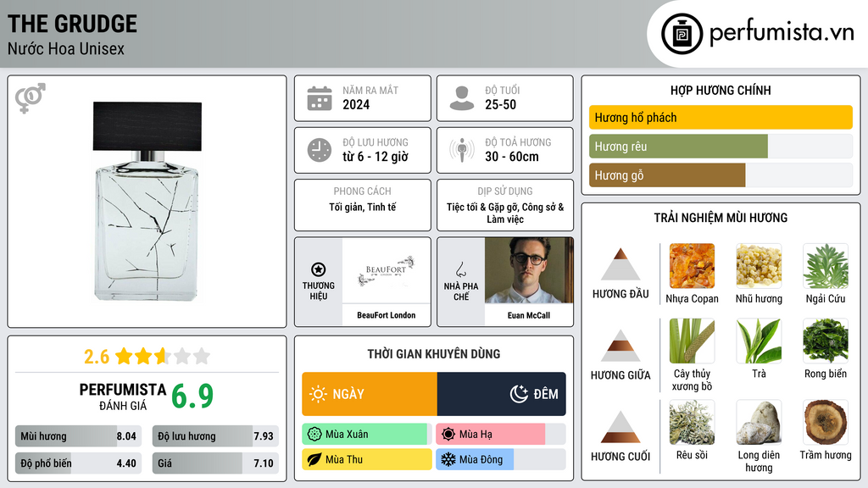The width and height of the screenshot is (868, 488).
Task: Click the Tối giản, Tinh tế style text
Action: (363, 207)
